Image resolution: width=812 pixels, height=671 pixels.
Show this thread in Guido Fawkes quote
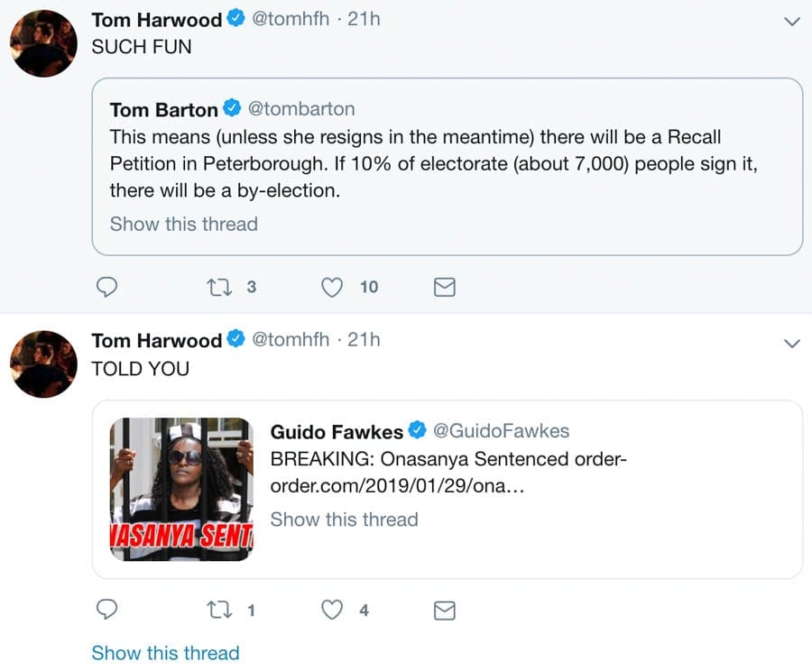click(344, 519)
